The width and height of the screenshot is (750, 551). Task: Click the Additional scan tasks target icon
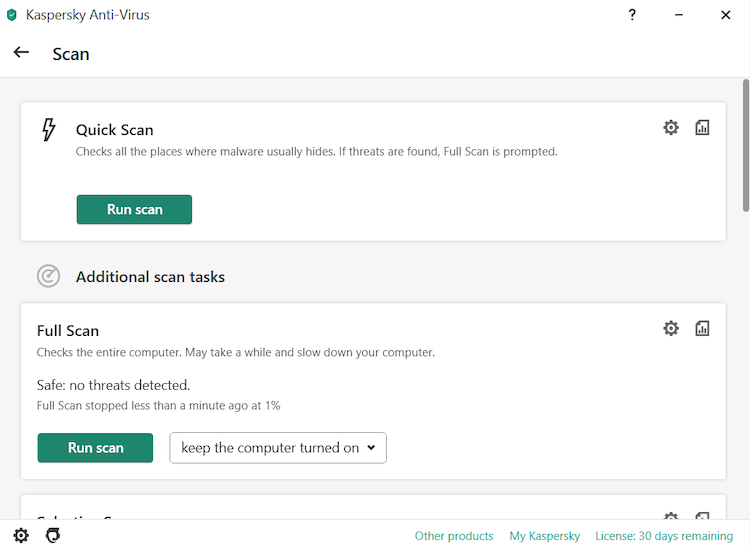(48, 276)
